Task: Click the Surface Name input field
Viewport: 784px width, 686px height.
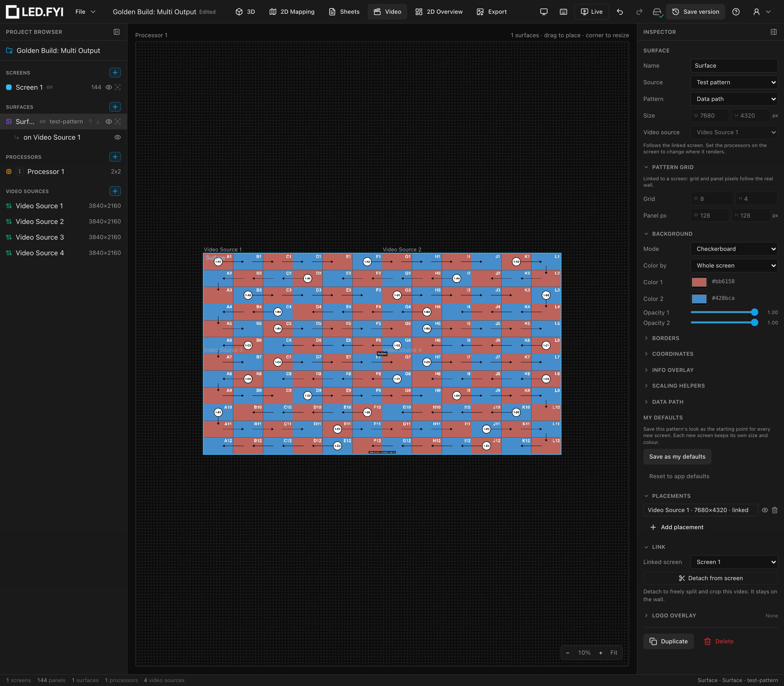Action: coord(734,65)
